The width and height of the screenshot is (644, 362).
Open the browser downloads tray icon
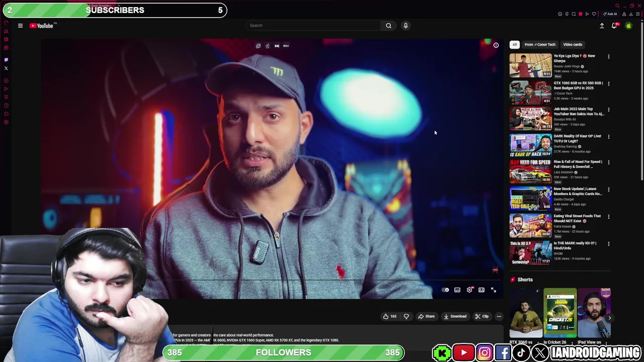point(631,14)
